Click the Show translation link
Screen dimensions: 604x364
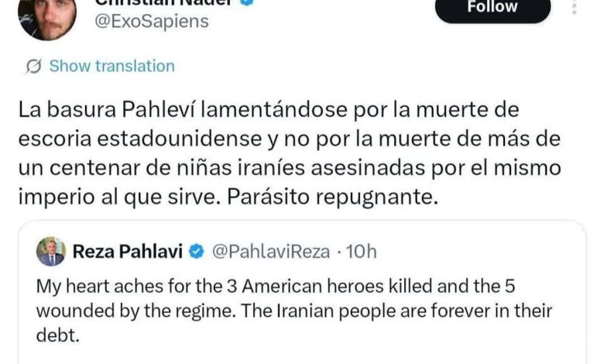[x=112, y=66]
